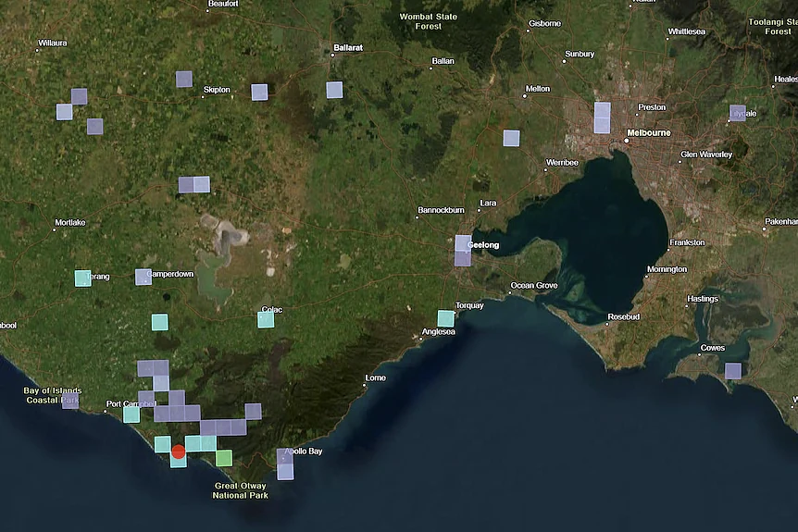Screen dimensions: 798x532
Task: Select the Wombat State Forest label
Action: click(x=429, y=21)
